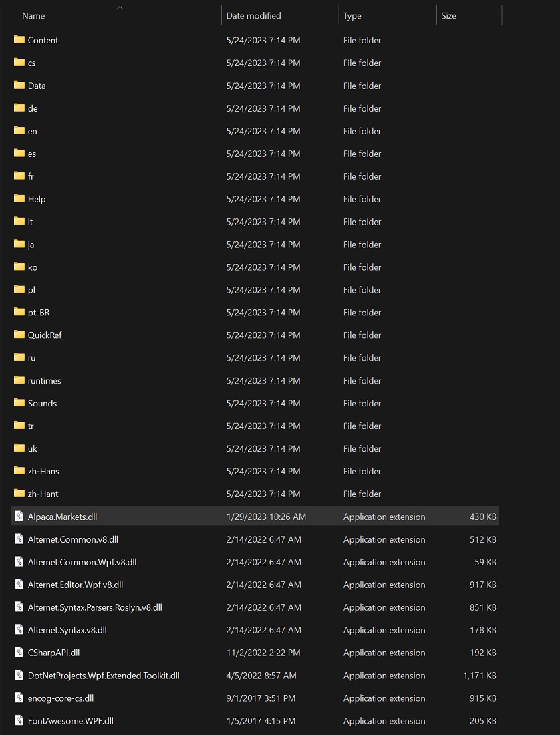Click the 59 KB size value

486,561
